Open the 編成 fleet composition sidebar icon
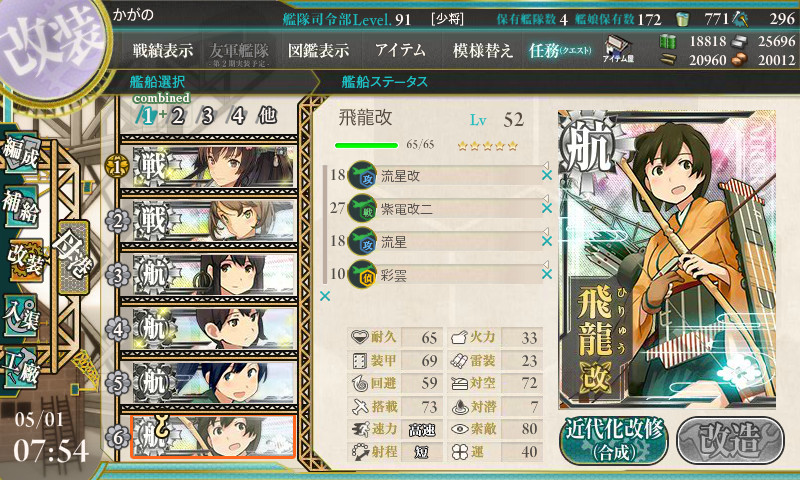The width and height of the screenshot is (800, 480). tap(21, 152)
